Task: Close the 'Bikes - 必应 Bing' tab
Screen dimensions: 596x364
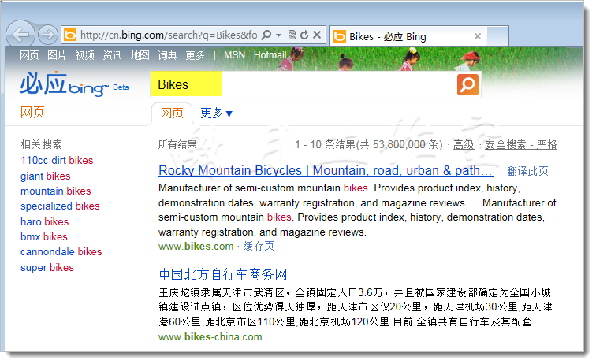Action: [478, 36]
